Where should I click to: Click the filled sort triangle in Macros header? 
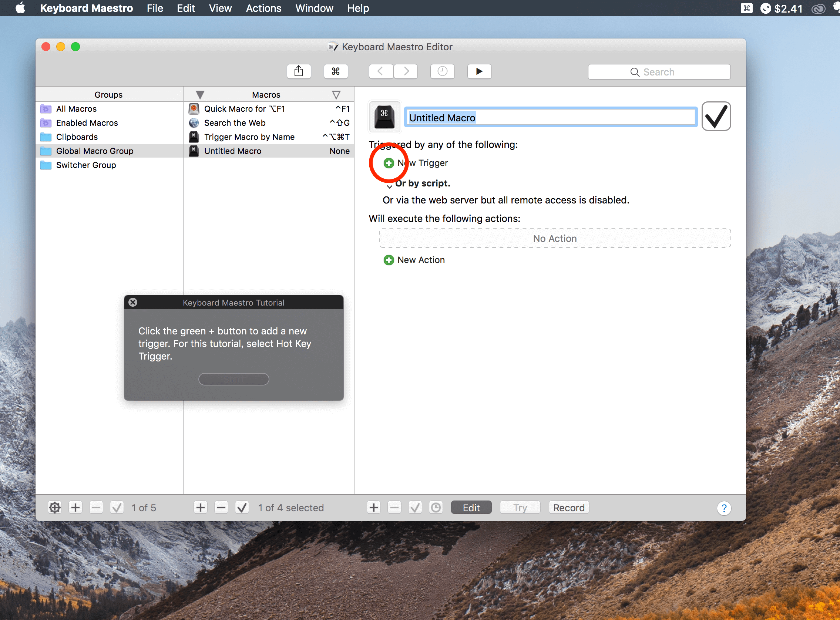click(x=200, y=95)
